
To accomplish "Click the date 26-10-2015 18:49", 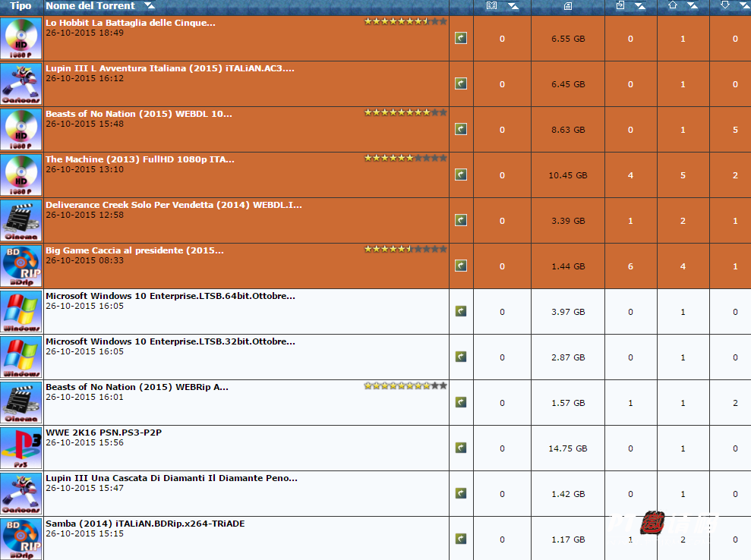I will [85, 33].
